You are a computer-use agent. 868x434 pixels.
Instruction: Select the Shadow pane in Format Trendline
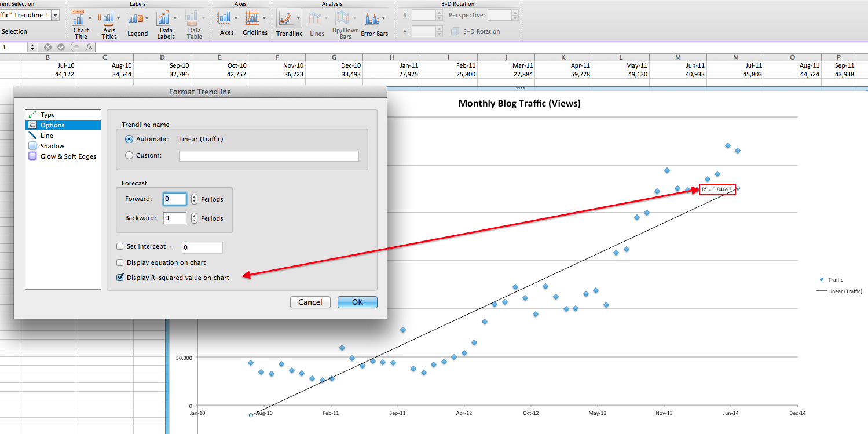point(63,146)
